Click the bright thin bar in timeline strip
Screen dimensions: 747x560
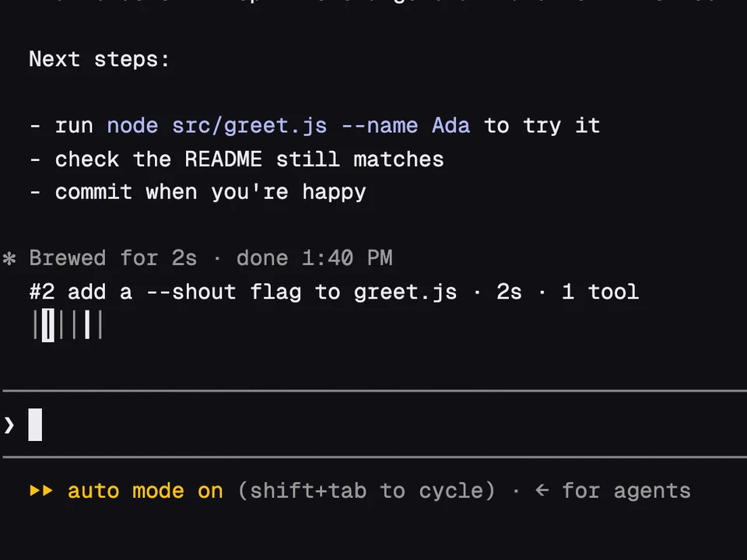87,325
